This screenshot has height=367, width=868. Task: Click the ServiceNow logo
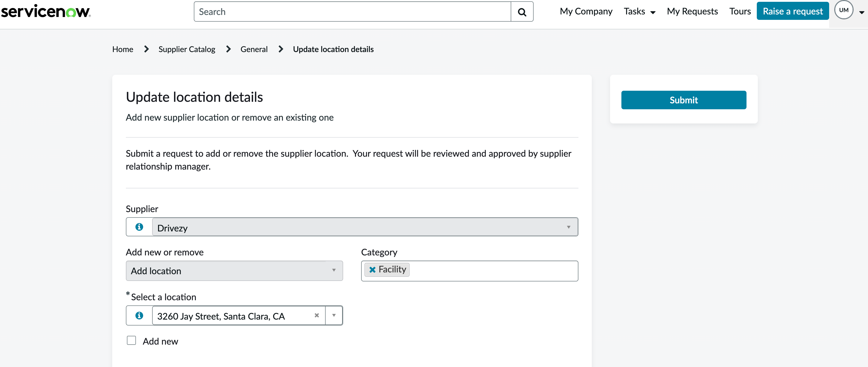click(x=46, y=11)
